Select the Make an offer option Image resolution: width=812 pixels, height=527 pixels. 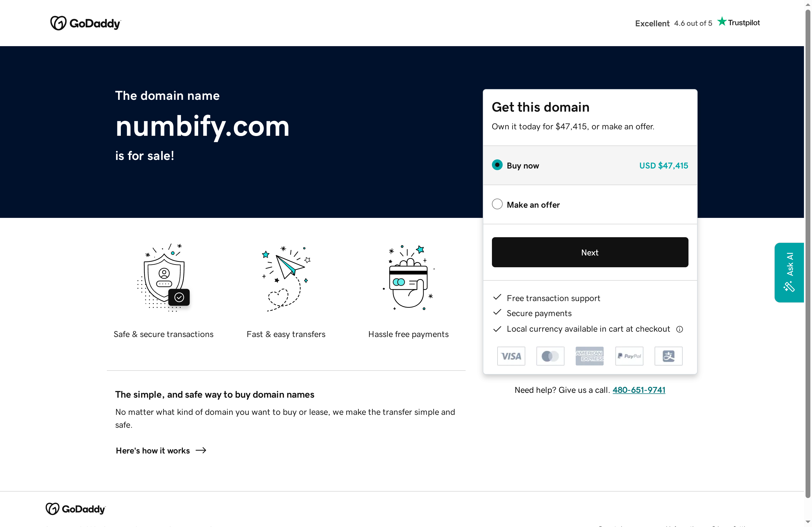[497, 204]
